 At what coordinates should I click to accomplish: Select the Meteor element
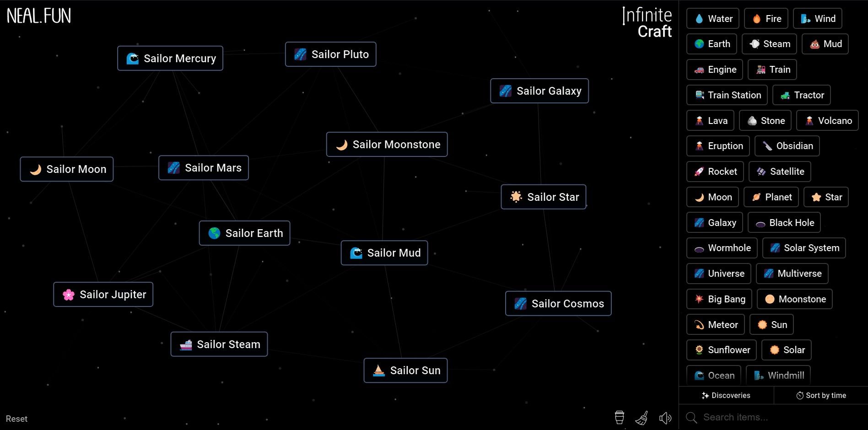tap(716, 325)
